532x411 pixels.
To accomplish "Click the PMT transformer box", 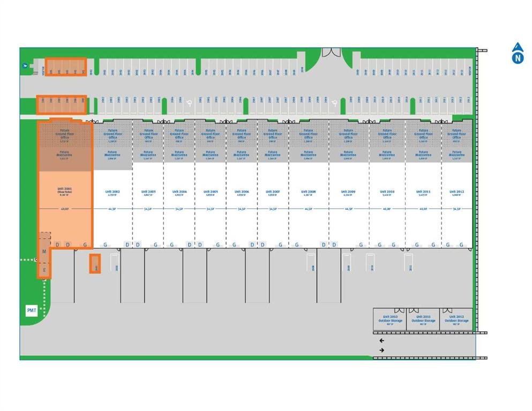I will tap(32, 310).
